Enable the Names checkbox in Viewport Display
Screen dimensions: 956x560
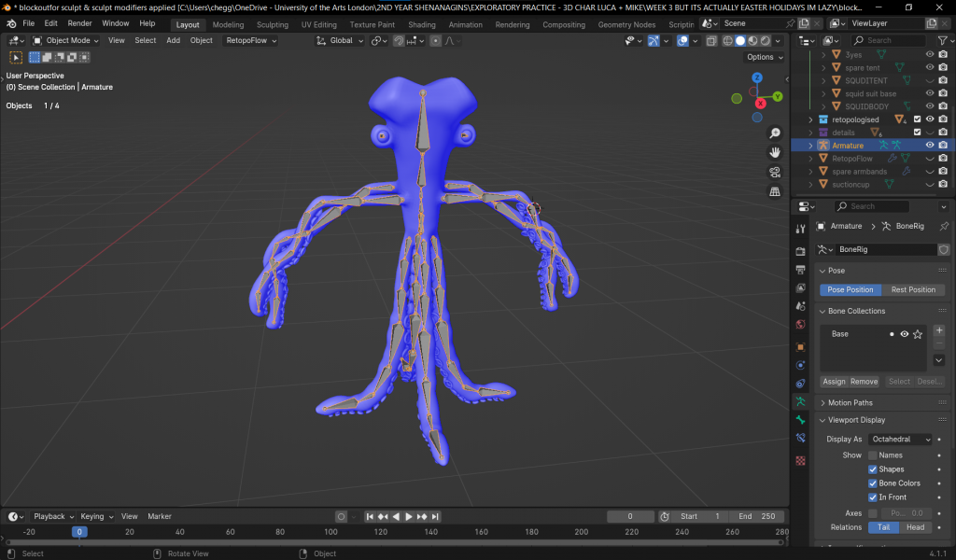click(873, 455)
